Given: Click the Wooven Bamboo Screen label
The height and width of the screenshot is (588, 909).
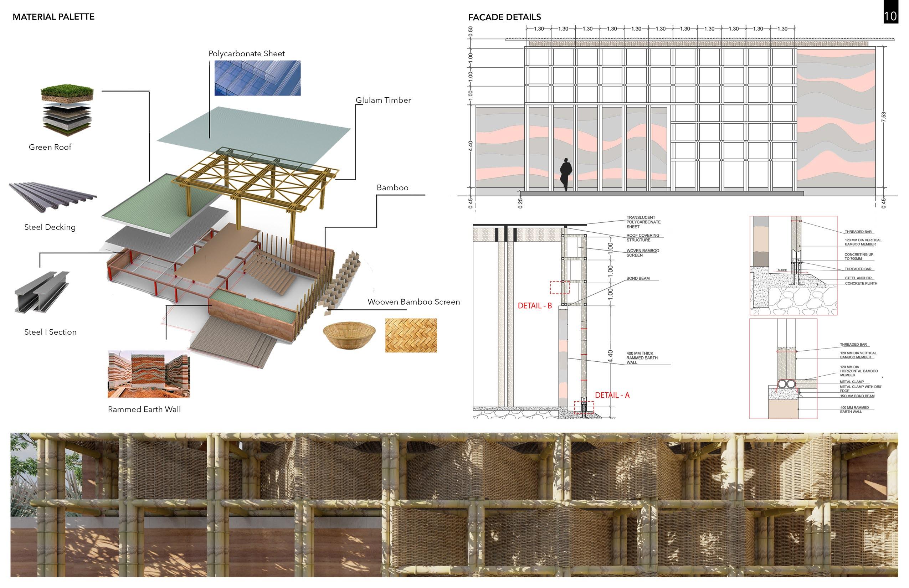Looking at the screenshot, I should point(413,302).
